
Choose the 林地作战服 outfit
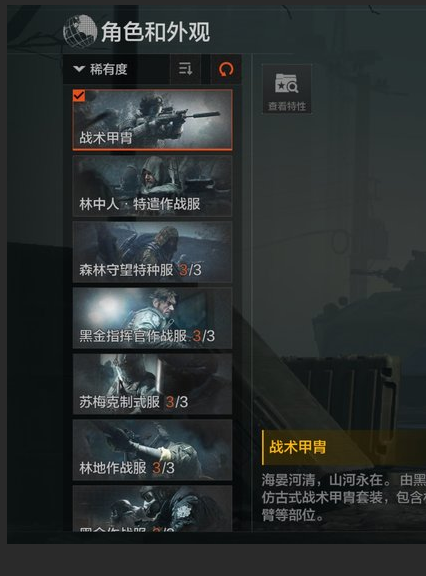click(152, 450)
